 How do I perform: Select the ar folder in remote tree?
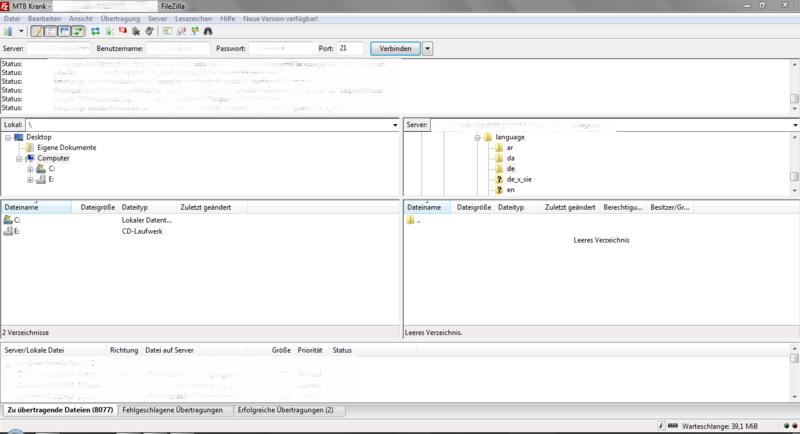(510, 148)
